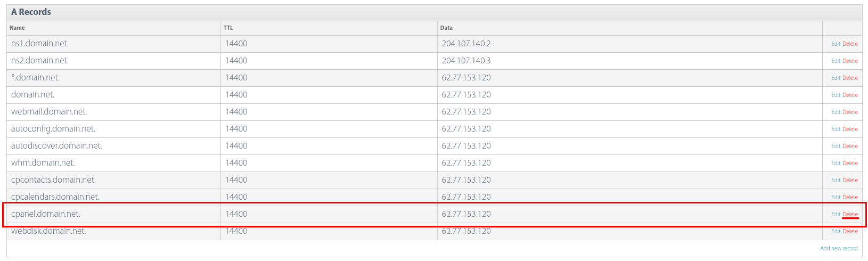Edit the autodiscover.domain.net. record

click(836, 146)
